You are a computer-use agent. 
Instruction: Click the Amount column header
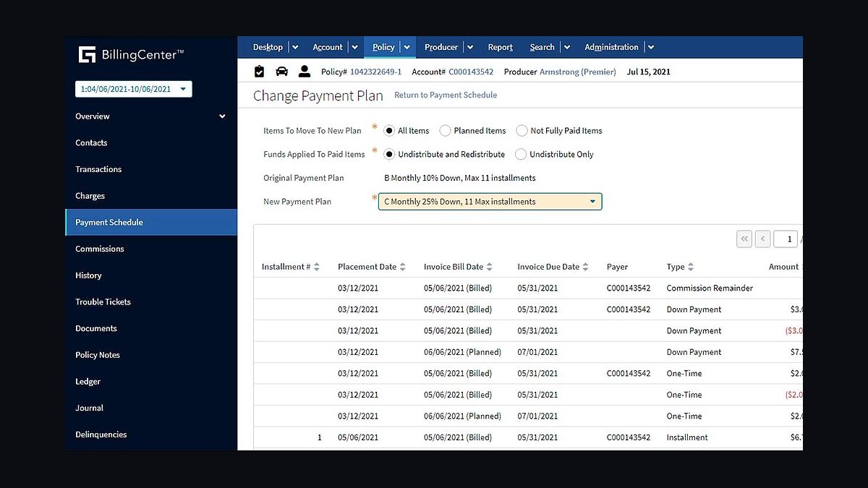[x=783, y=267]
